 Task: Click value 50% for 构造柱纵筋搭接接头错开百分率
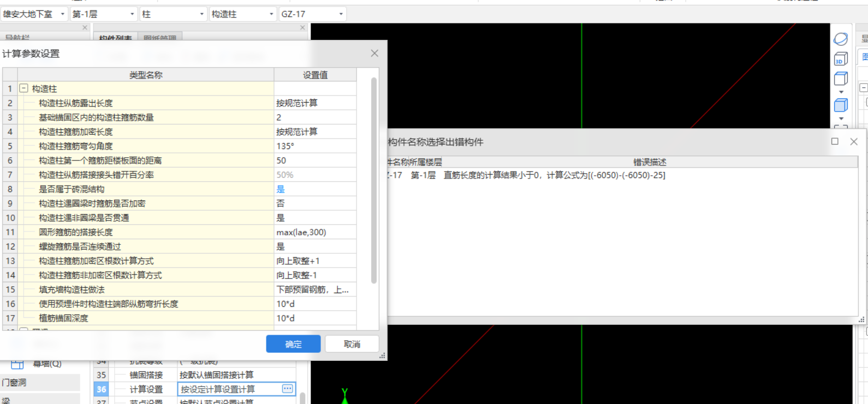316,175
